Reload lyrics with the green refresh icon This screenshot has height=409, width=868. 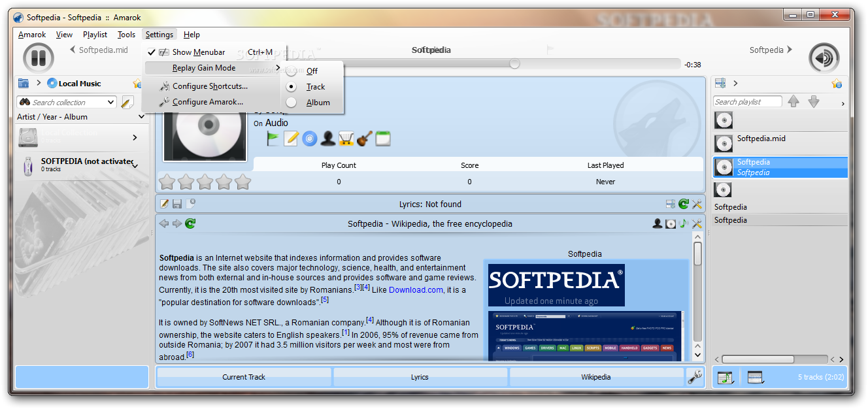684,204
